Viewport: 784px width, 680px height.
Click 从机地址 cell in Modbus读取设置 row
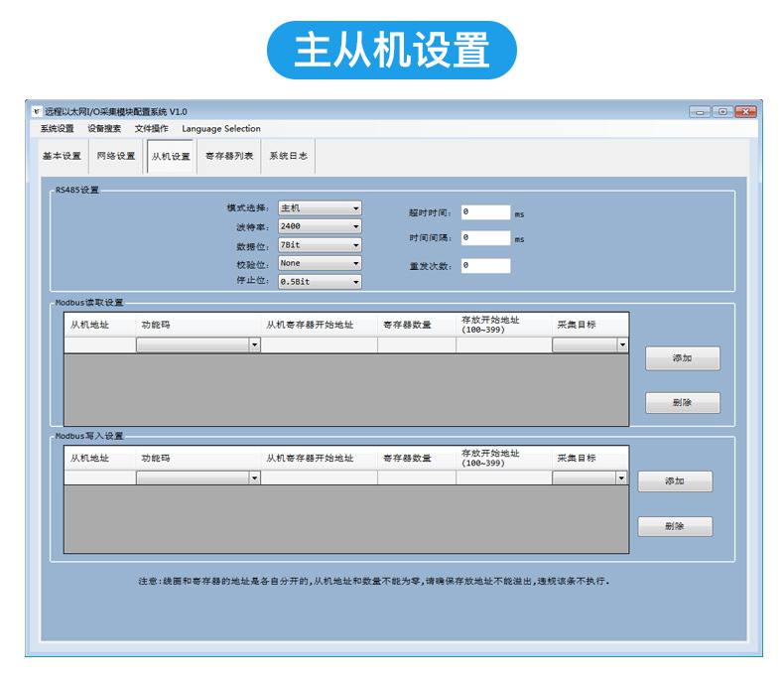100,344
